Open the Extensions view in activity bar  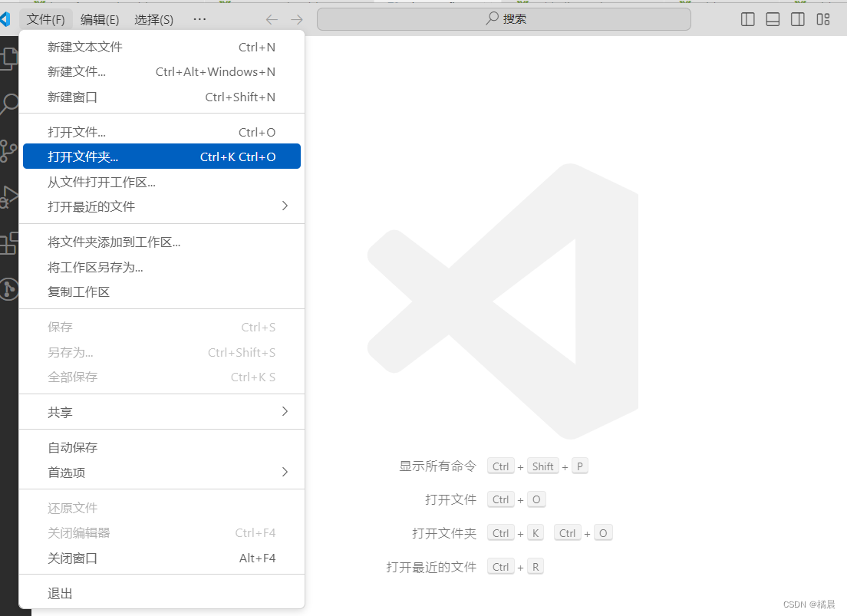pyautogui.click(x=9, y=243)
